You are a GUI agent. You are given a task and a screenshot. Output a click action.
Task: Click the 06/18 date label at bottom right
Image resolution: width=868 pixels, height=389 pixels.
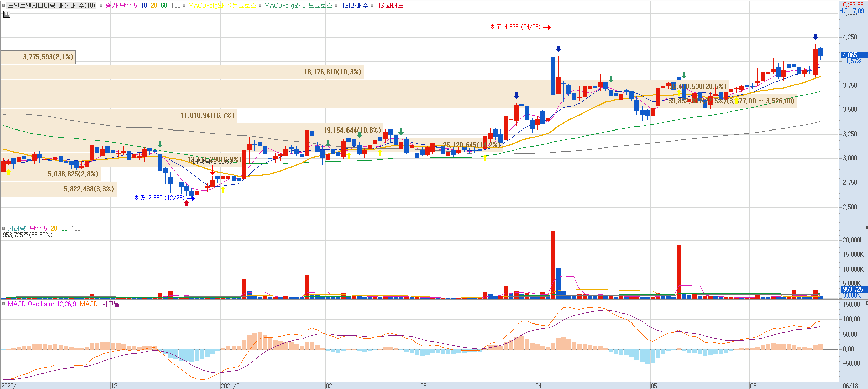click(x=850, y=386)
